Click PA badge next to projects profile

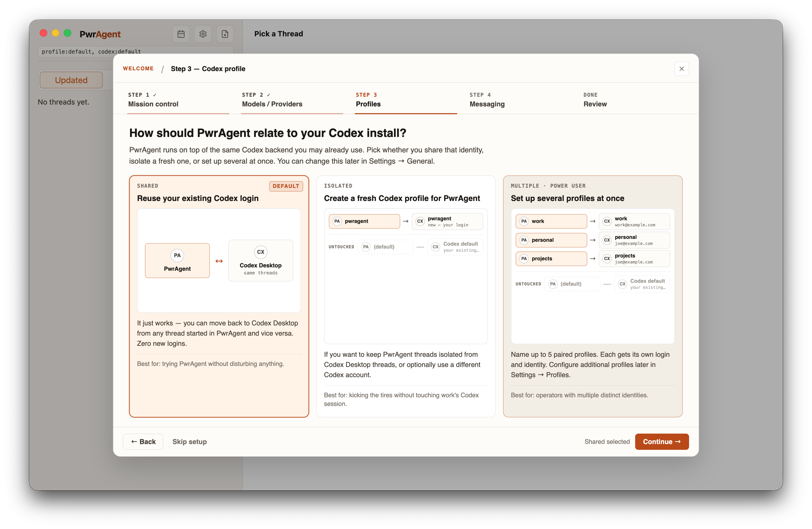(x=524, y=258)
